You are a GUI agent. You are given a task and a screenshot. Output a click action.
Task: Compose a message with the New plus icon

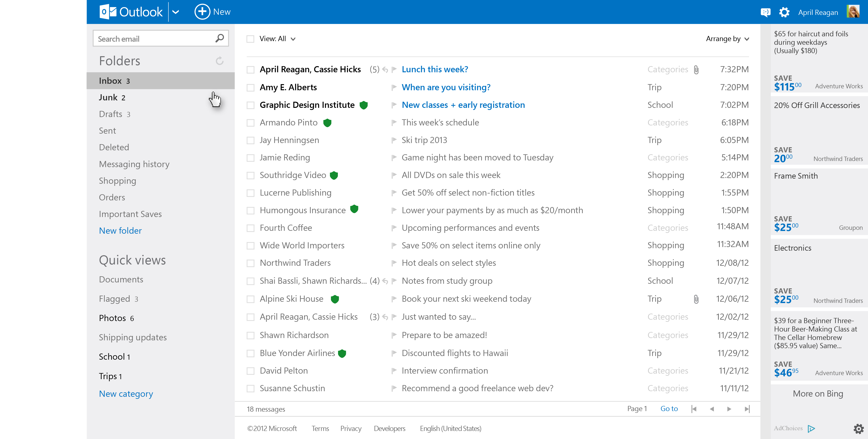(202, 11)
